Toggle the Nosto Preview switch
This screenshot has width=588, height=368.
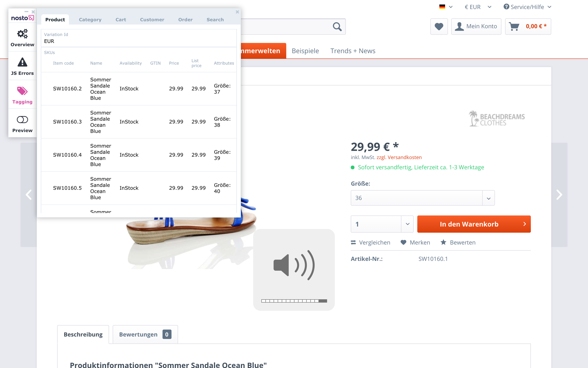tap(22, 120)
